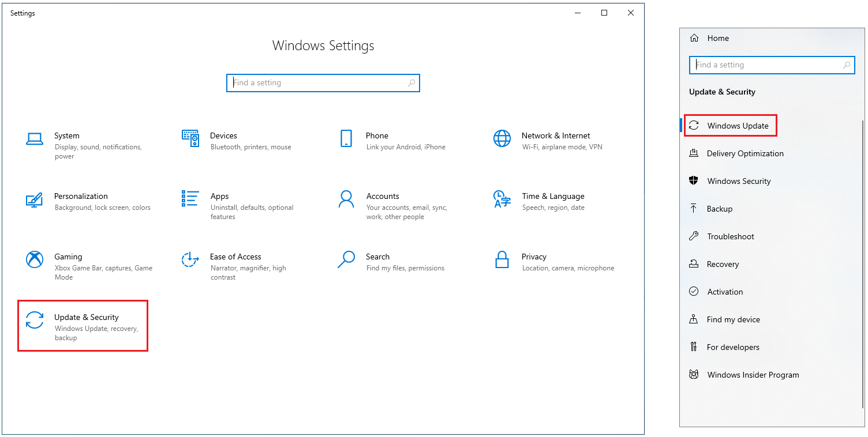
Task: Open Update & Security category label
Action: [87, 317]
